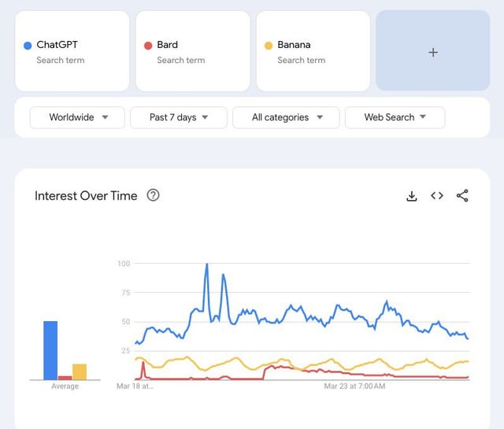Share the Interest Over Time chart
This screenshot has height=429, width=504.
pyautogui.click(x=462, y=195)
